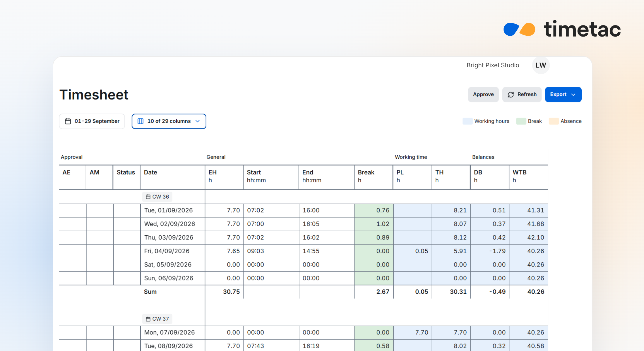
Task: Click the CW 36 calendar icon
Action: (148, 197)
